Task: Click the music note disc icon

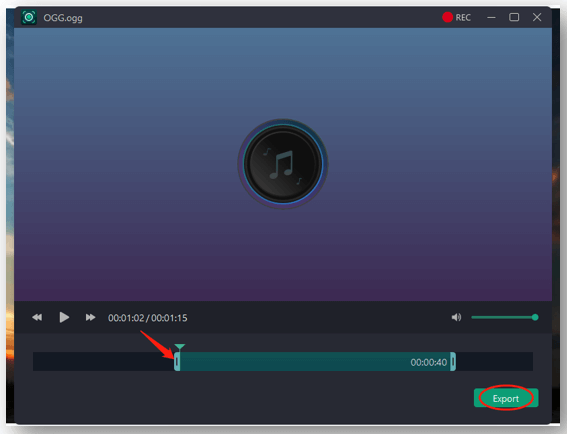Action: [283, 164]
